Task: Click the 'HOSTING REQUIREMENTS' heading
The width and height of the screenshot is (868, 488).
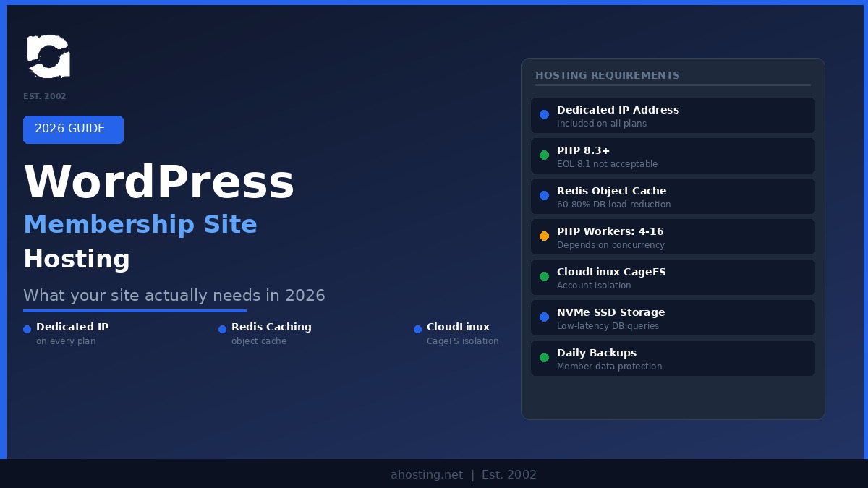Action: [x=608, y=75]
